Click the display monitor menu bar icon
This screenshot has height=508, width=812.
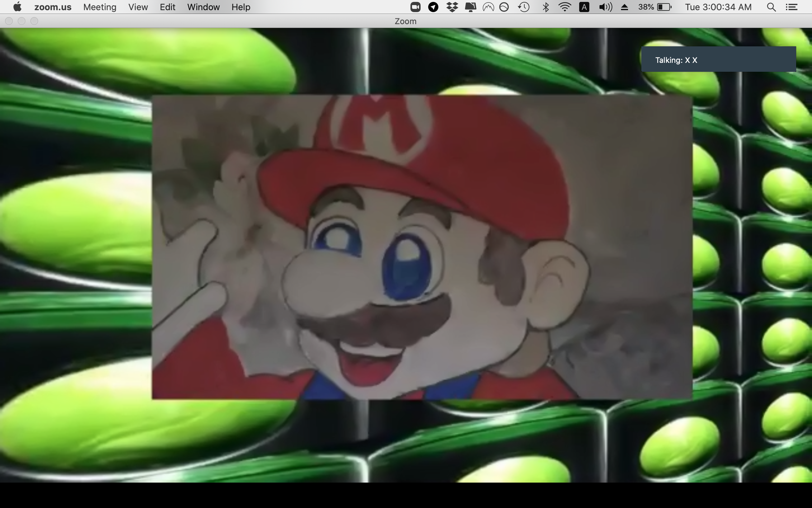click(x=470, y=7)
